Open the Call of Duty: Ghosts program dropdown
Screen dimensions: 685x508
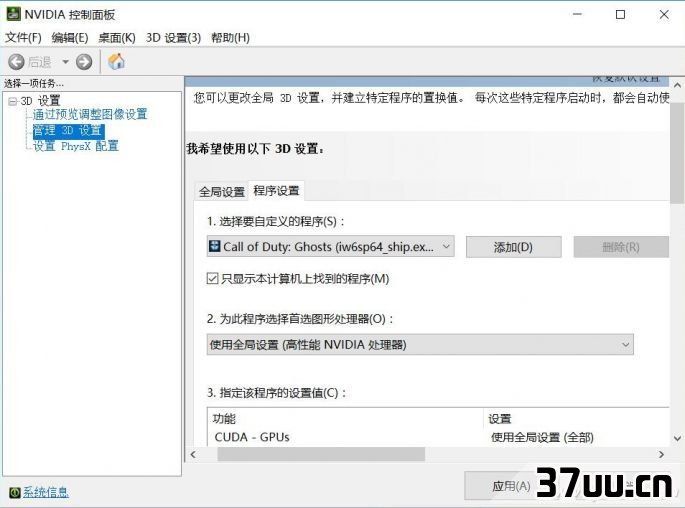pyautogui.click(x=331, y=247)
